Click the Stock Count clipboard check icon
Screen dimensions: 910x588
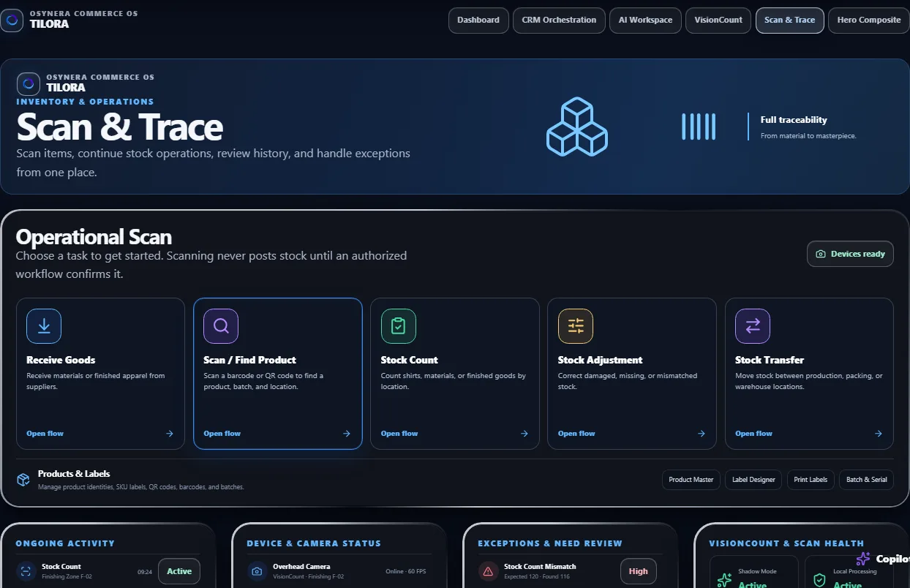click(399, 326)
